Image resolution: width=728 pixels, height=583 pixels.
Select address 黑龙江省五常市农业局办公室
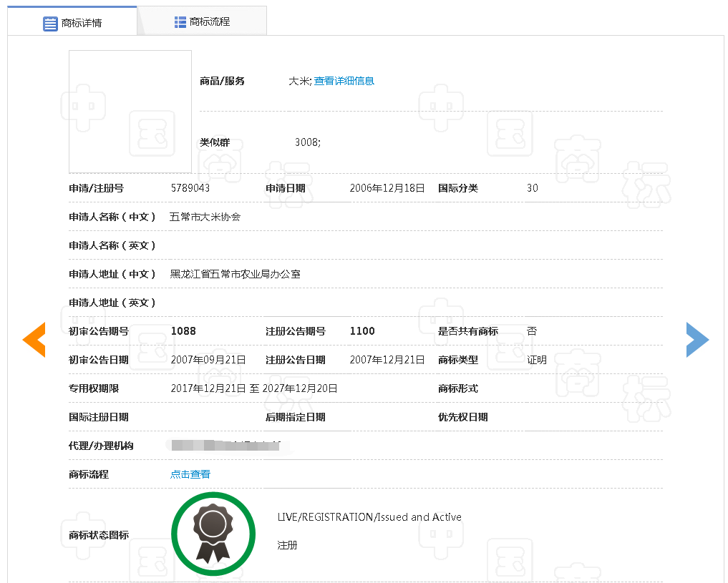tap(235, 274)
